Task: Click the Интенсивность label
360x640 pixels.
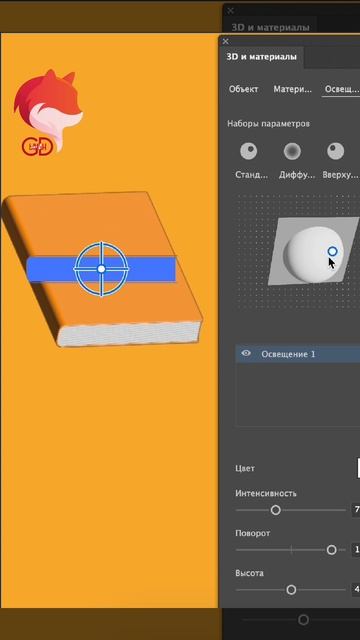Action: (x=266, y=493)
